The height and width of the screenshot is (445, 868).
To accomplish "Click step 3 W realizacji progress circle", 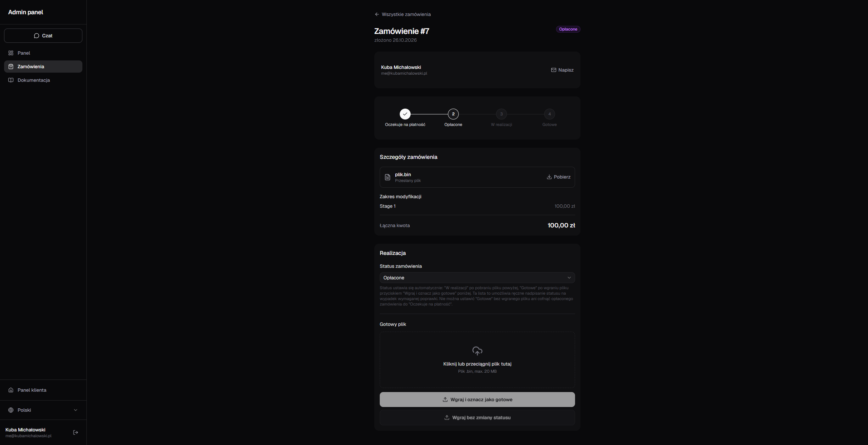I will (x=501, y=114).
